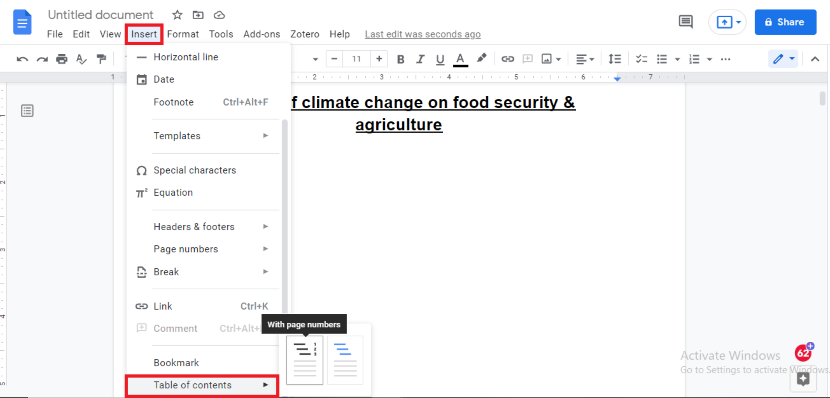Insert a numbered list
Viewport: 830px width, 398px height.
click(x=695, y=59)
